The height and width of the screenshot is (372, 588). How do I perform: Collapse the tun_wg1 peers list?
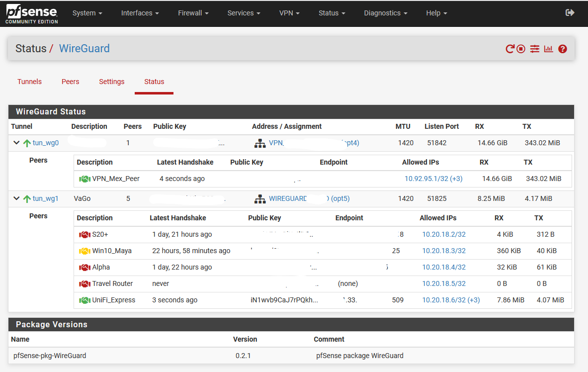click(16, 198)
